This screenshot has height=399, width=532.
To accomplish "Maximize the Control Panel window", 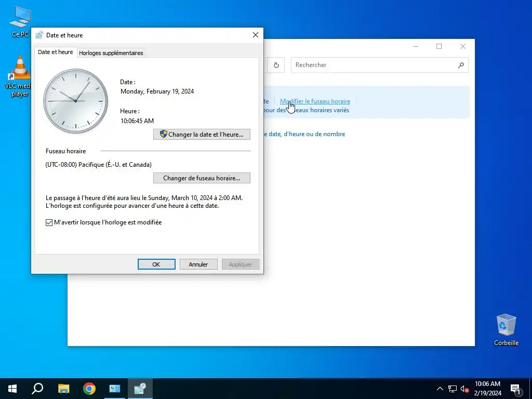I will pyautogui.click(x=439, y=46).
